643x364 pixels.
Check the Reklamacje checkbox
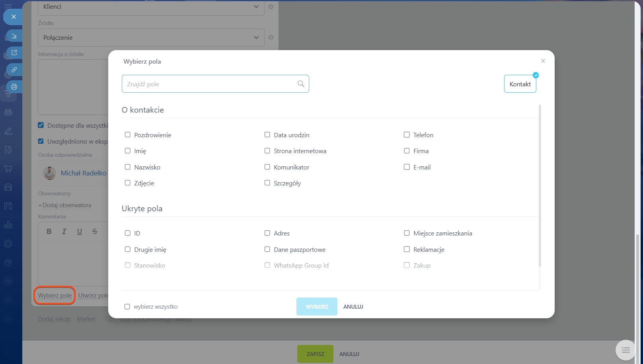(x=407, y=249)
